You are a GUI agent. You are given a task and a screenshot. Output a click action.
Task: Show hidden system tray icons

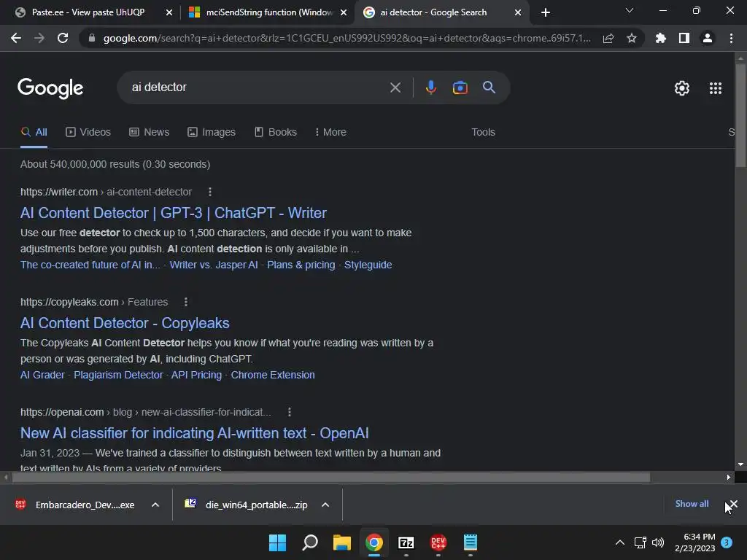point(620,542)
